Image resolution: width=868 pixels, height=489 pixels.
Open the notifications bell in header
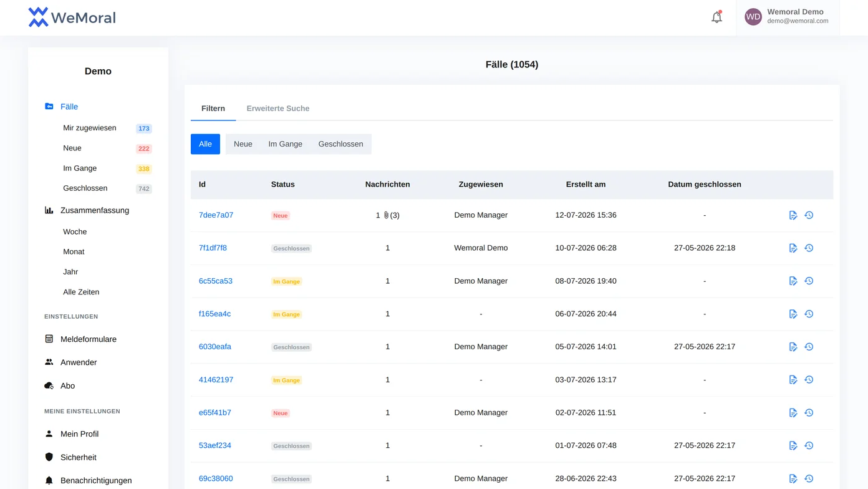tap(717, 17)
